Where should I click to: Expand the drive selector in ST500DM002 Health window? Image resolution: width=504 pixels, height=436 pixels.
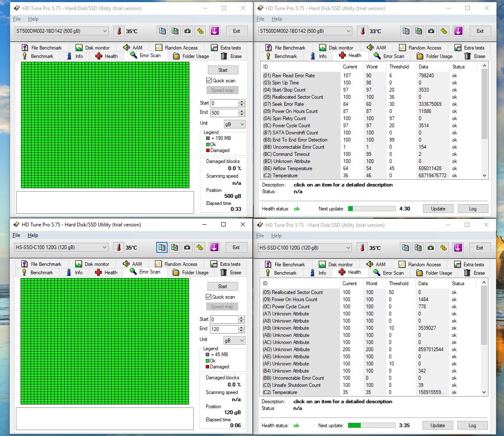(x=348, y=31)
